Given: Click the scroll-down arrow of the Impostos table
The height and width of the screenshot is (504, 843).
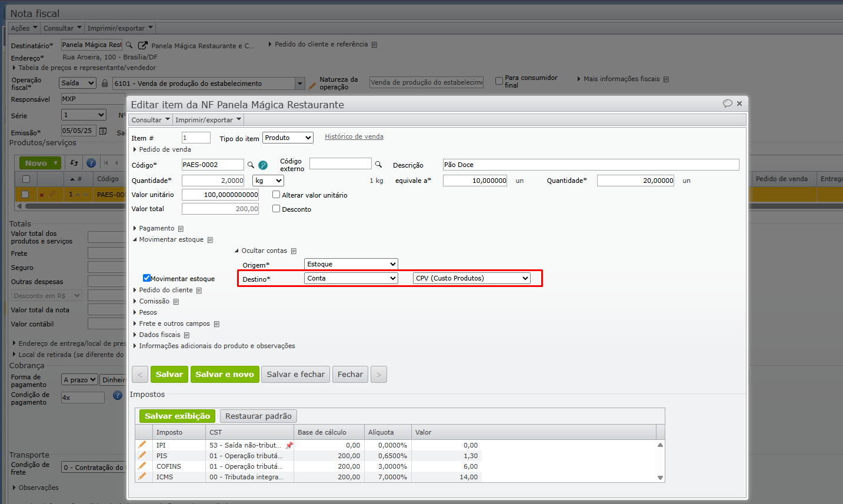Looking at the screenshot, I should pos(660,478).
